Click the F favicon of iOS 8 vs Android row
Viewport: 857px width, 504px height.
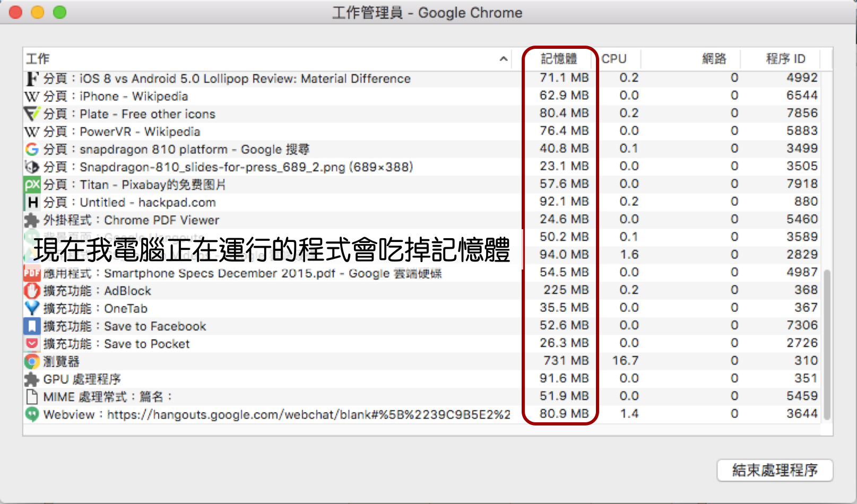[32, 79]
